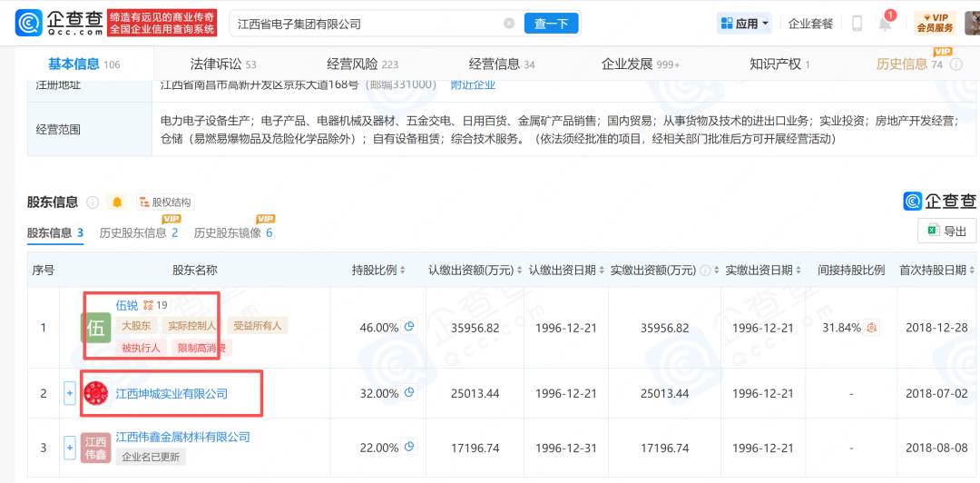Open the 企业套餐 link
The width and height of the screenshot is (980, 483).
coord(810,24)
